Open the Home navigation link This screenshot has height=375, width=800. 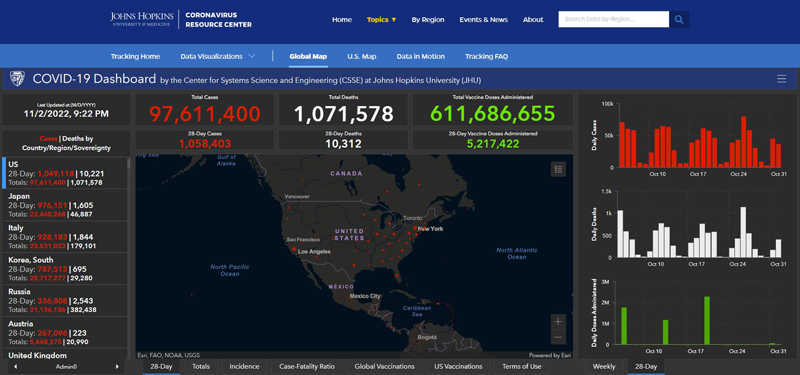point(342,19)
